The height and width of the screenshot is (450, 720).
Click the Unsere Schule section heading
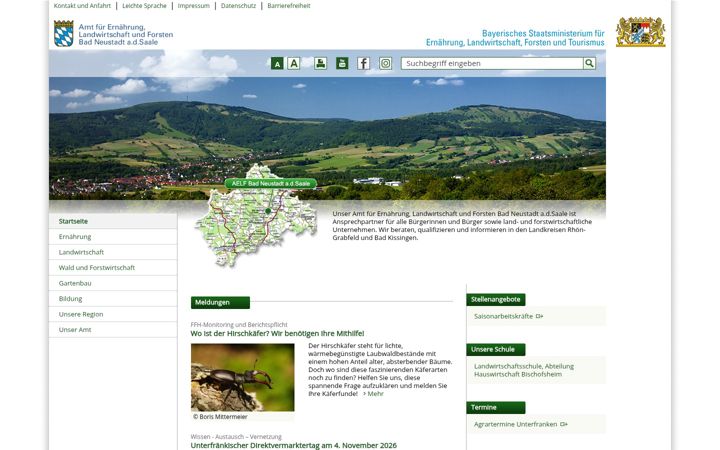[x=496, y=349]
